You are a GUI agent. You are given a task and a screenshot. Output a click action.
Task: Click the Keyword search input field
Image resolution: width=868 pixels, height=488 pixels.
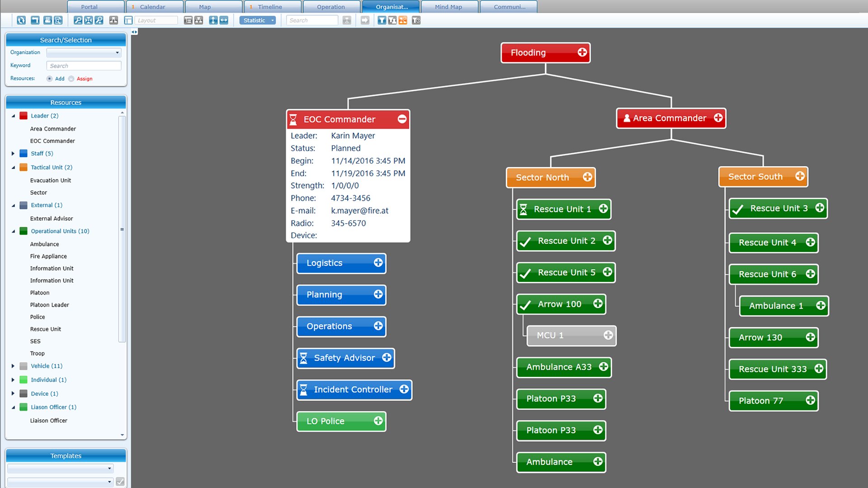pos(84,66)
